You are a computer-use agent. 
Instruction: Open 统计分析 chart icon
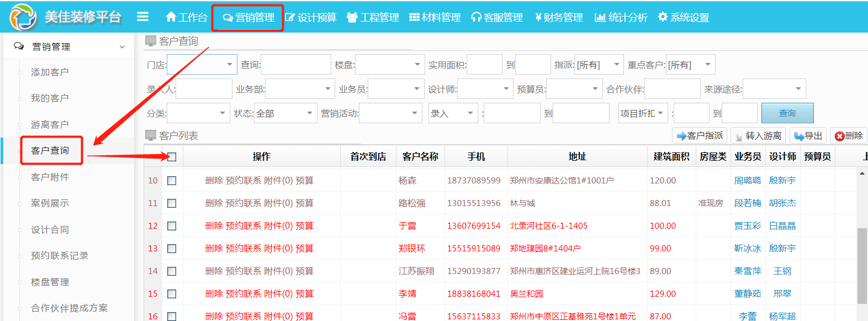[600, 18]
